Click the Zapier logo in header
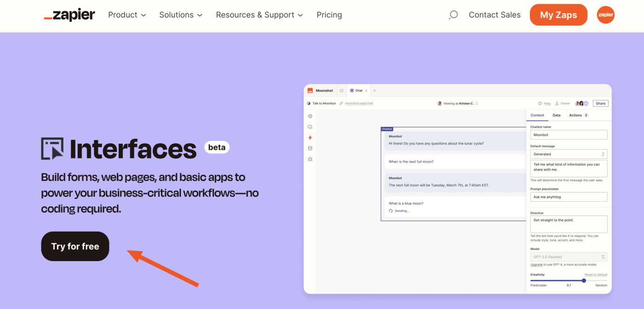This screenshot has height=309, width=644. click(69, 15)
